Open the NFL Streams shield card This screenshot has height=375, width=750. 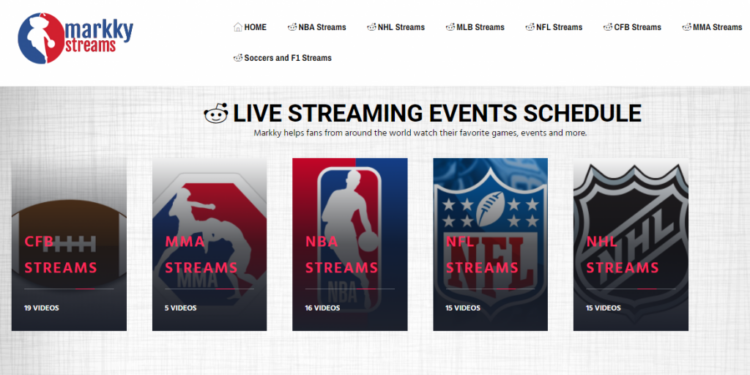pos(490,244)
